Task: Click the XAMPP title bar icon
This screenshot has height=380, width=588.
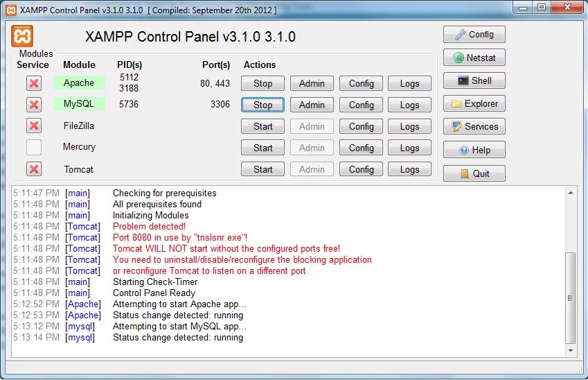Action: [11, 10]
